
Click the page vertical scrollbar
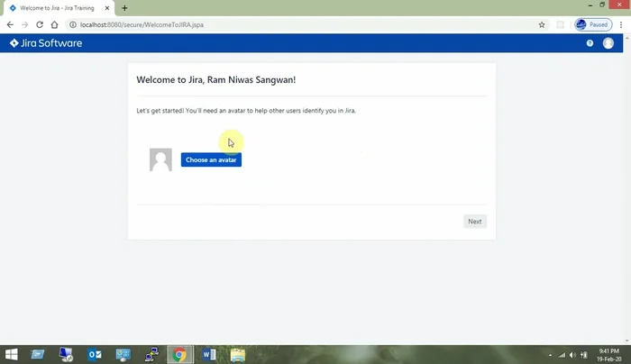point(627,189)
